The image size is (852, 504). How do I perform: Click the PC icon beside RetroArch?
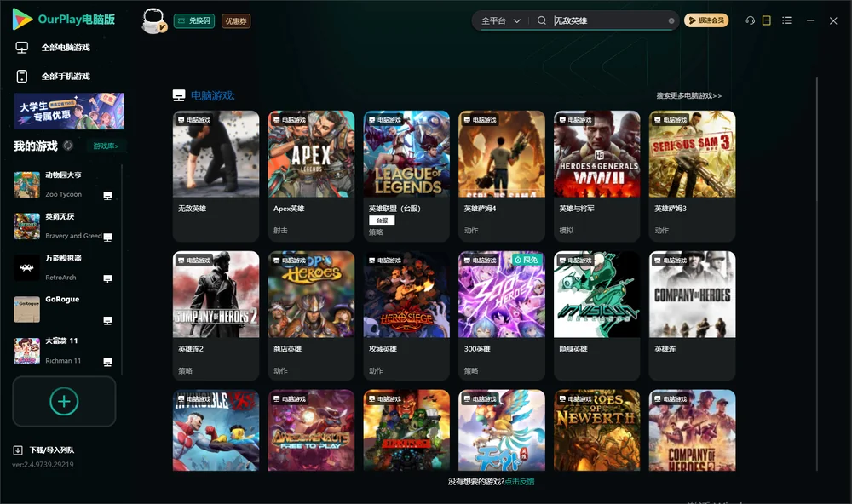(x=107, y=279)
